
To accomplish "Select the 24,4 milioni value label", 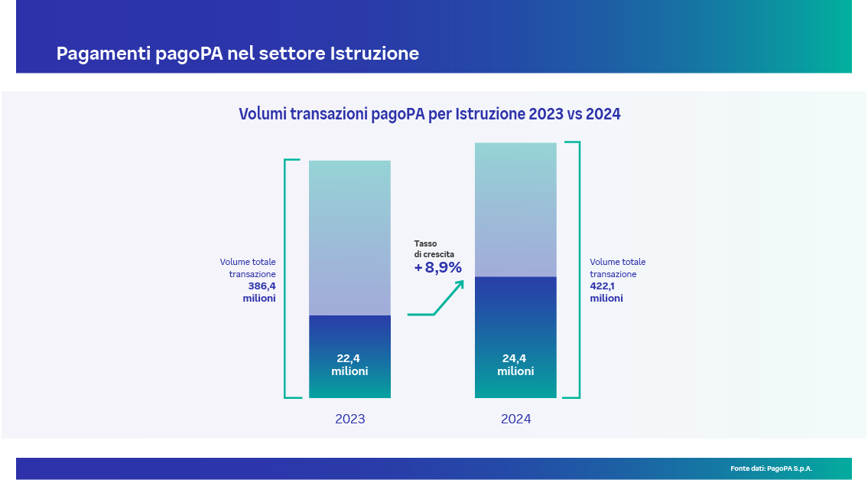I will (x=516, y=365).
